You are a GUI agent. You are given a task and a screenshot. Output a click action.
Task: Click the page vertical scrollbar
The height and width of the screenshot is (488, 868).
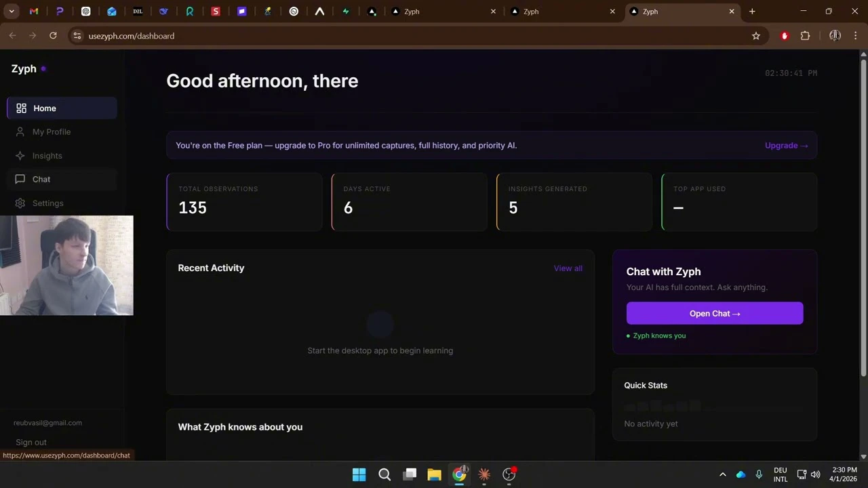tap(863, 217)
